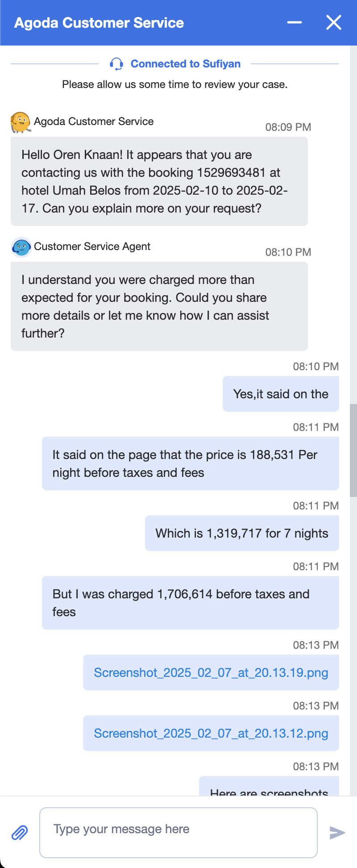Click the Here are screenshots message bubble
Image resolution: width=357 pixels, height=868 pixels.
coord(269,789)
